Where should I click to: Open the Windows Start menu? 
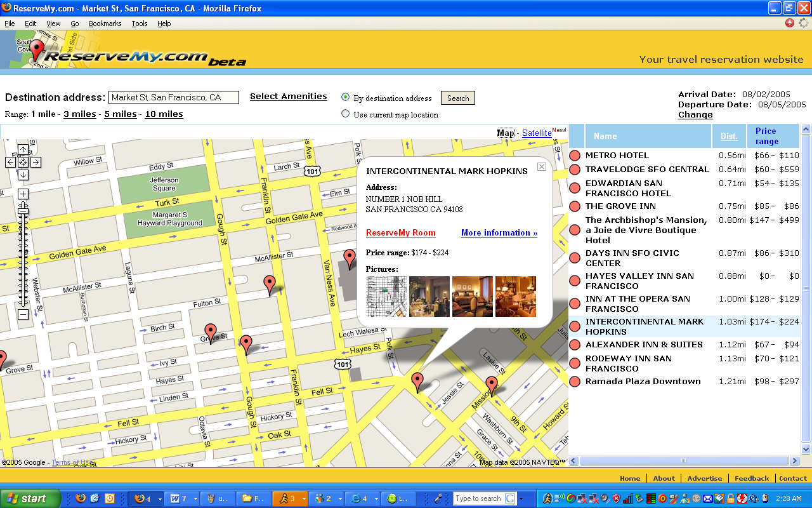point(30,498)
